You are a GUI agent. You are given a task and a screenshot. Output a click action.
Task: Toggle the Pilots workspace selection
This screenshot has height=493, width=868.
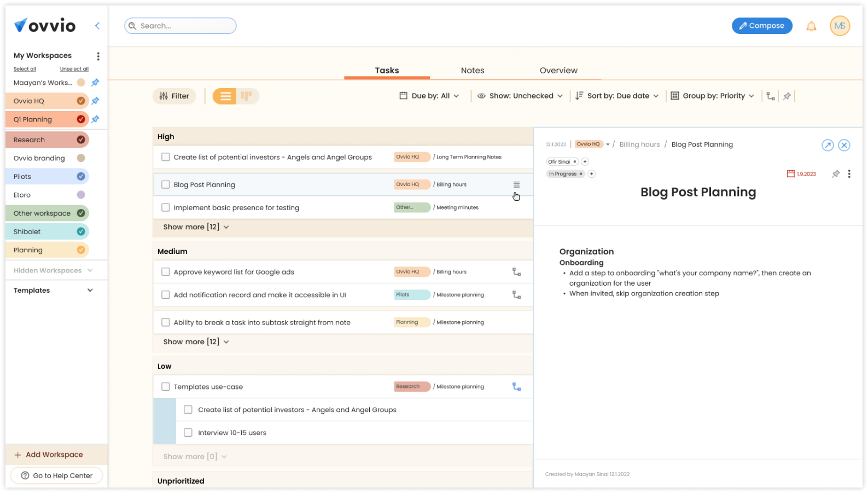pos(81,176)
